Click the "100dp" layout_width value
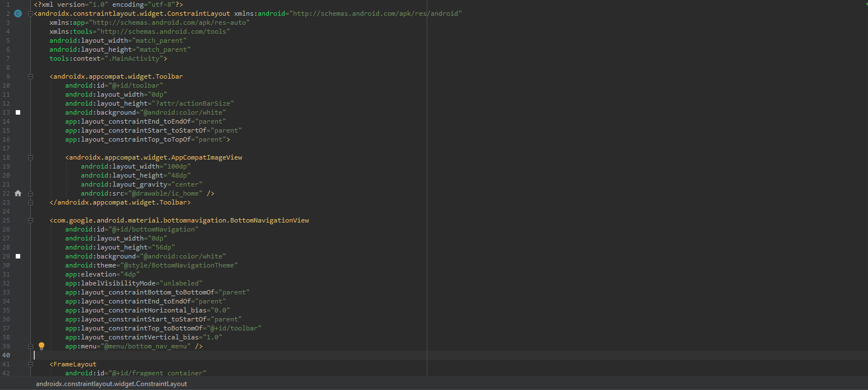868x390 pixels. point(176,166)
